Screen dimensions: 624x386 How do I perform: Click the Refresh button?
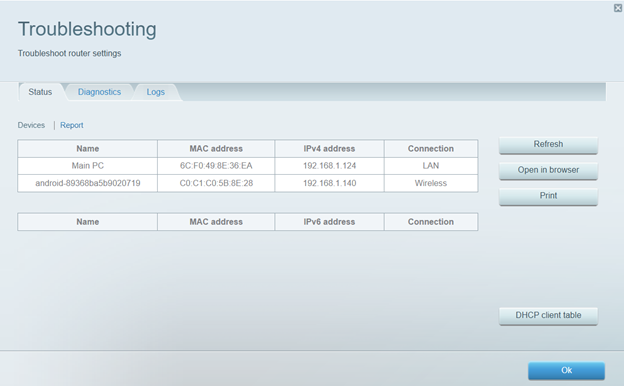point(548,144)
